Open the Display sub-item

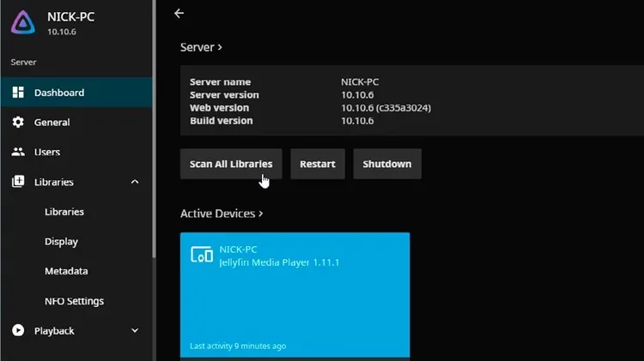point(76,241)
